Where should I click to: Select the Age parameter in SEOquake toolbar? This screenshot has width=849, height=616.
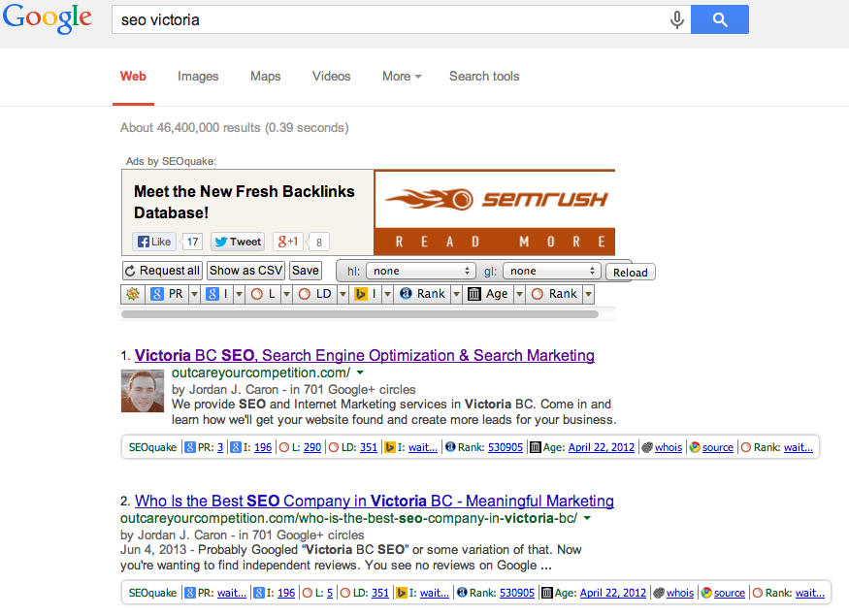click(489, 294)
